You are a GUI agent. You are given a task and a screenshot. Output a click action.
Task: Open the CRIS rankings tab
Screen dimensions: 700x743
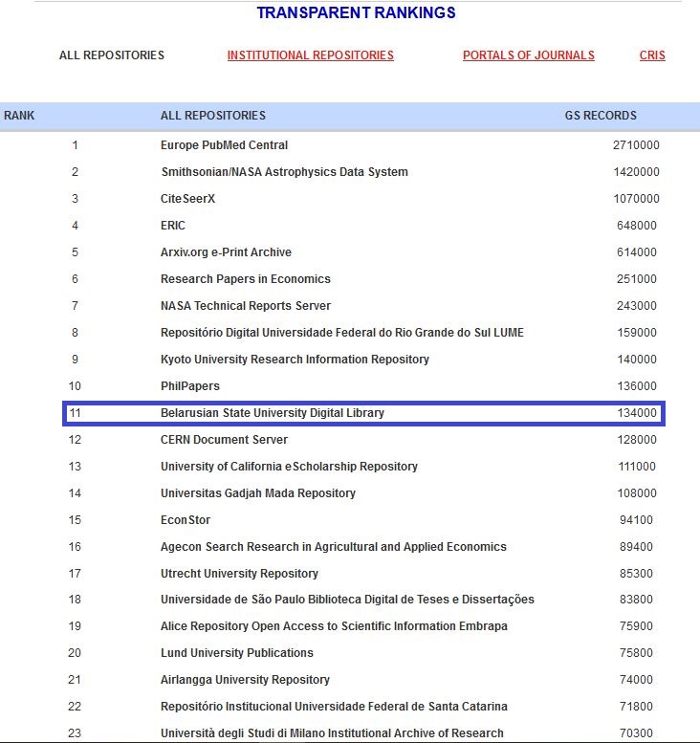tap(652, 55)
